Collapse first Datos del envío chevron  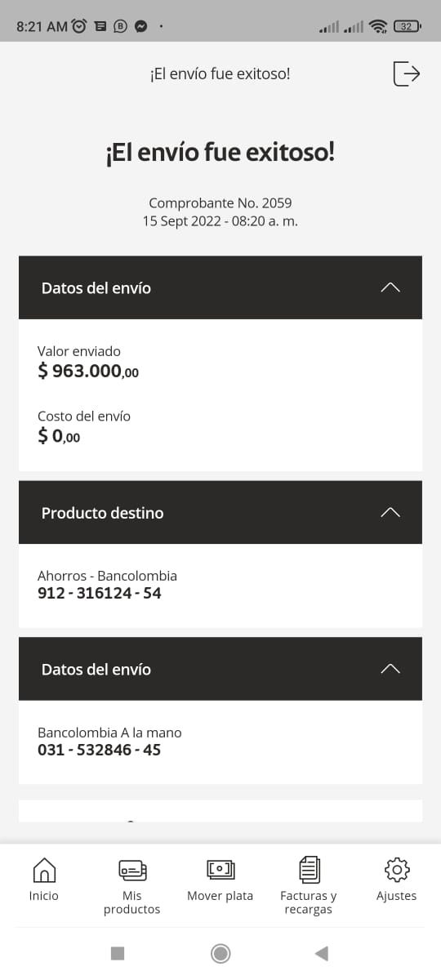(390, 287)
